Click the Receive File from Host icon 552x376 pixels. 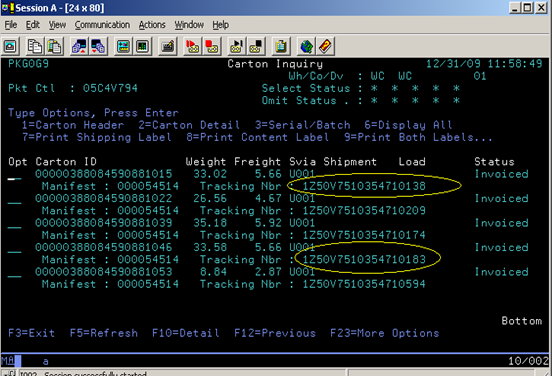pos(98,46)
